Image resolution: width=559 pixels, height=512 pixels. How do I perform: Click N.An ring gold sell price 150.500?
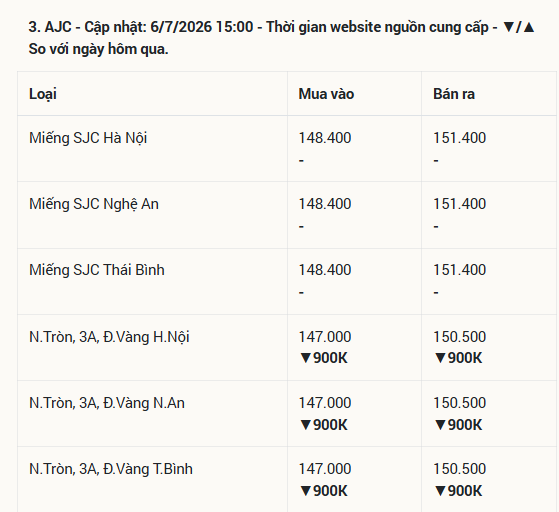[460, 403]
